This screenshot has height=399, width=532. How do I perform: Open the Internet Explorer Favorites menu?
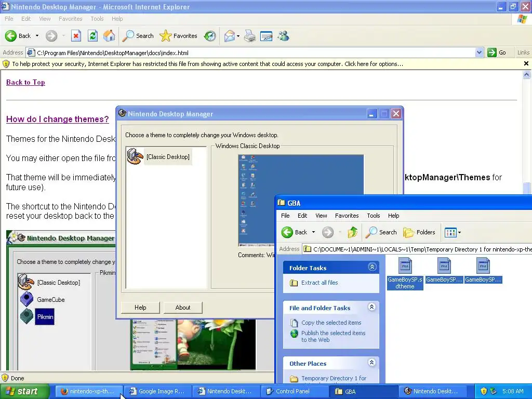71,19
